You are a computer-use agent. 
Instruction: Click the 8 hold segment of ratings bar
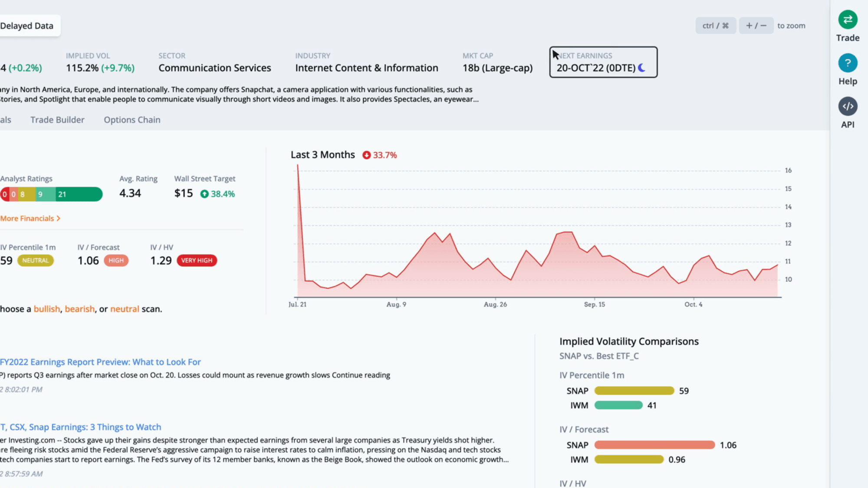tap(26, 194)
